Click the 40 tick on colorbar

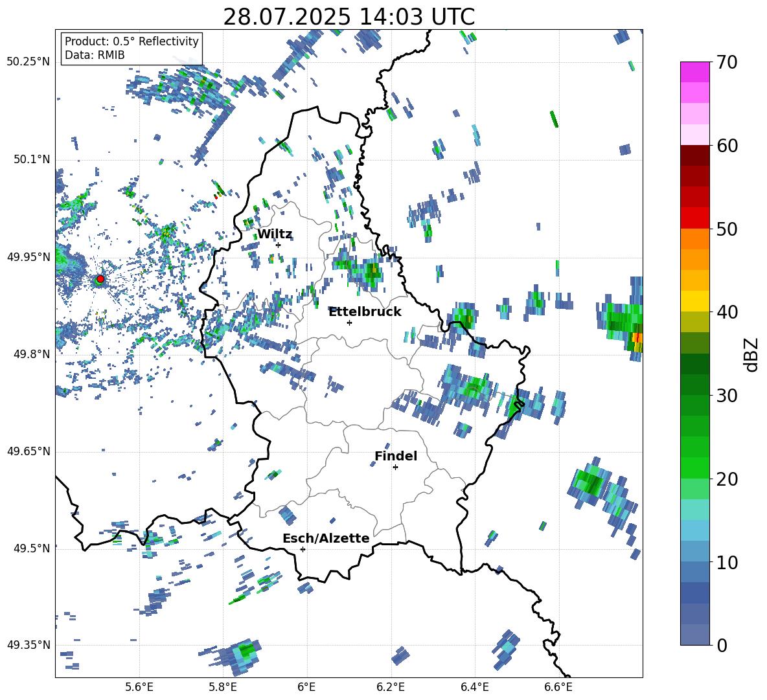[726, 312]
